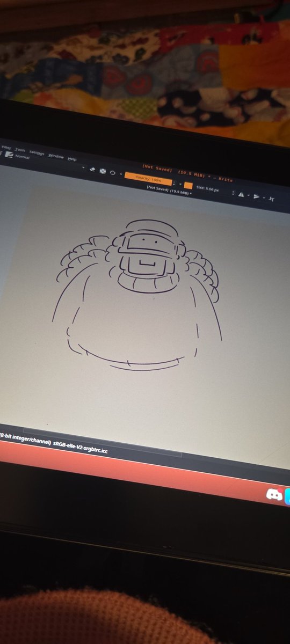Toggle the vertical mirror tool icon

[257, 197]
